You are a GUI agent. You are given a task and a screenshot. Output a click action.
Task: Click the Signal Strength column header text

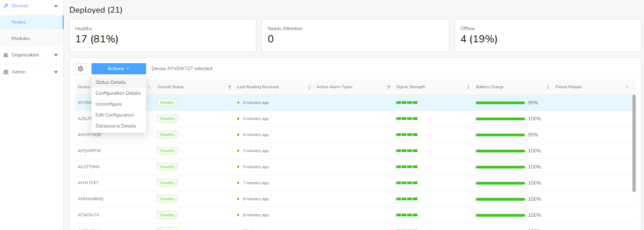(x=410, y=87)
